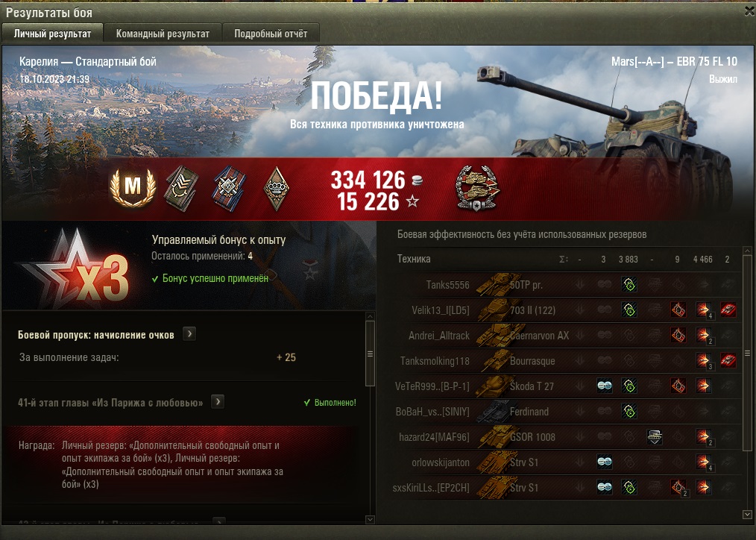Click the destroyed-tank kill icon for Velik13_I
Viewport: 756px width, 540px height.
point(728,310)
